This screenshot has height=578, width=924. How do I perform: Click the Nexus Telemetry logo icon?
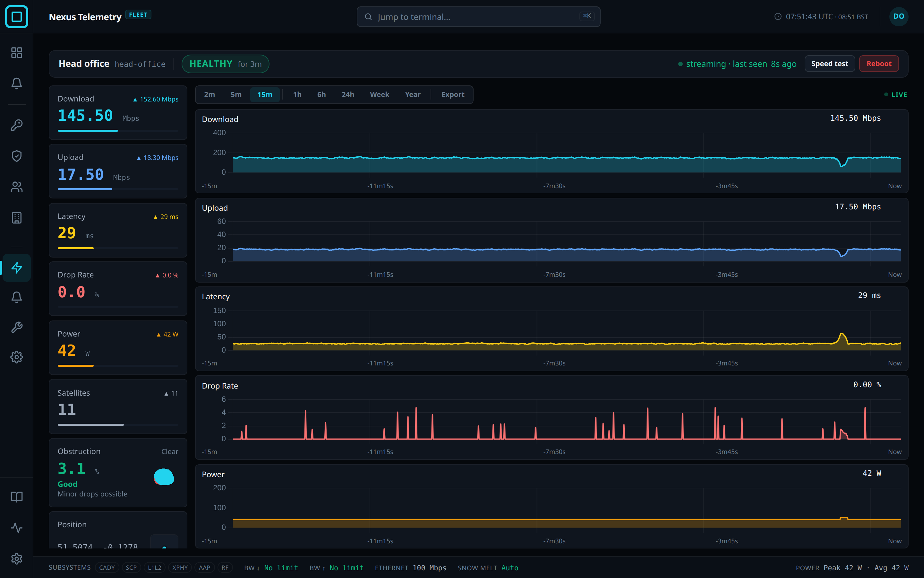coord(16,16)
